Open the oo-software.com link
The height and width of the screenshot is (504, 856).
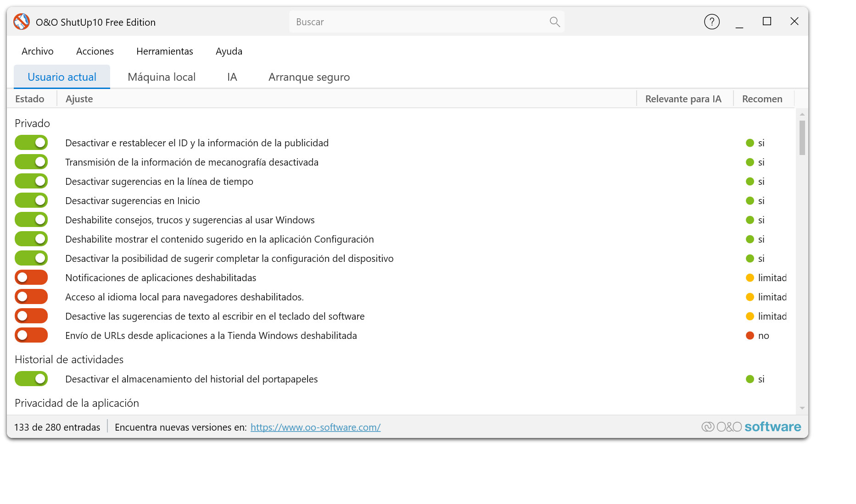point(315,427)
